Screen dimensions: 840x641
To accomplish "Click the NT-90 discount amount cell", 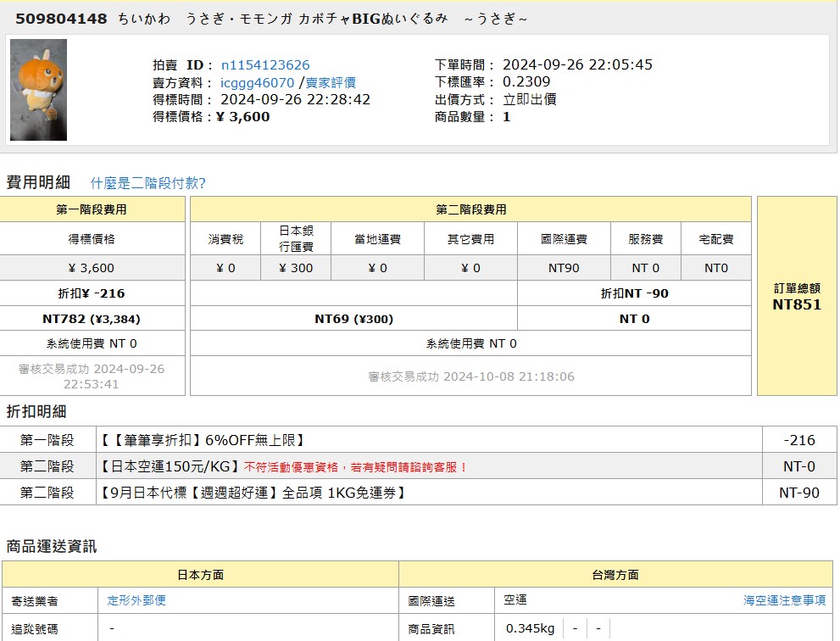I will tap(799, 492).
